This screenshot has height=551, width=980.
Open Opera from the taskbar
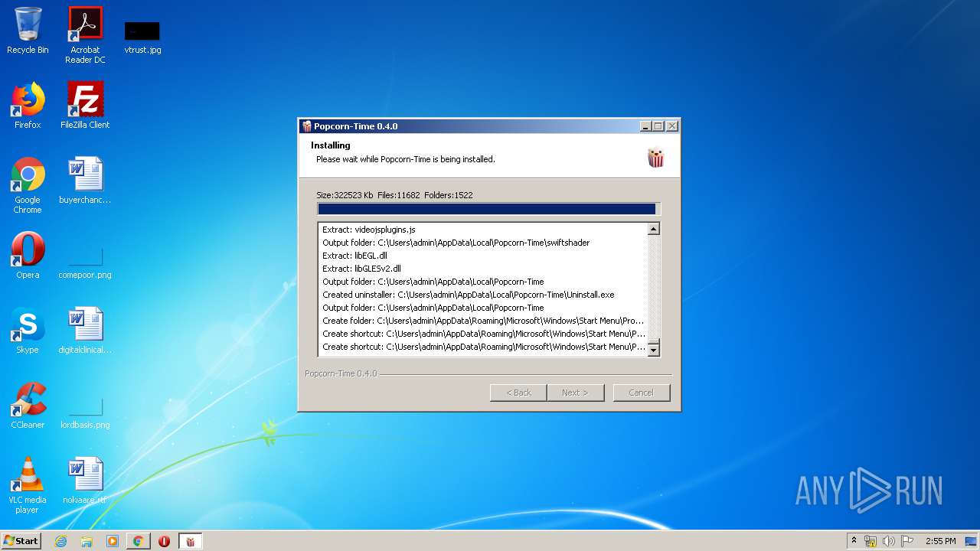click(164, 541)
